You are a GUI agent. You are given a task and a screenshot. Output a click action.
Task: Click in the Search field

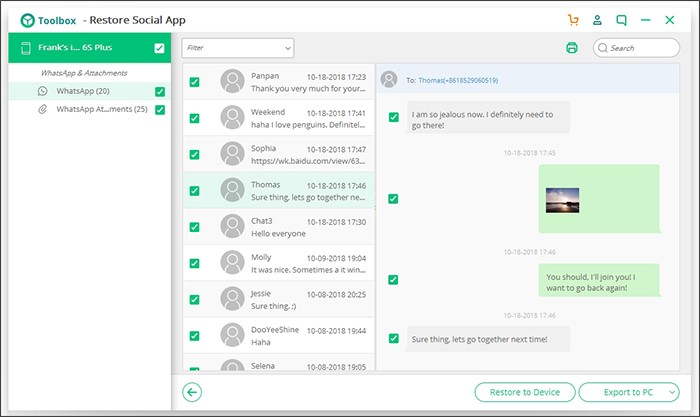637,48
